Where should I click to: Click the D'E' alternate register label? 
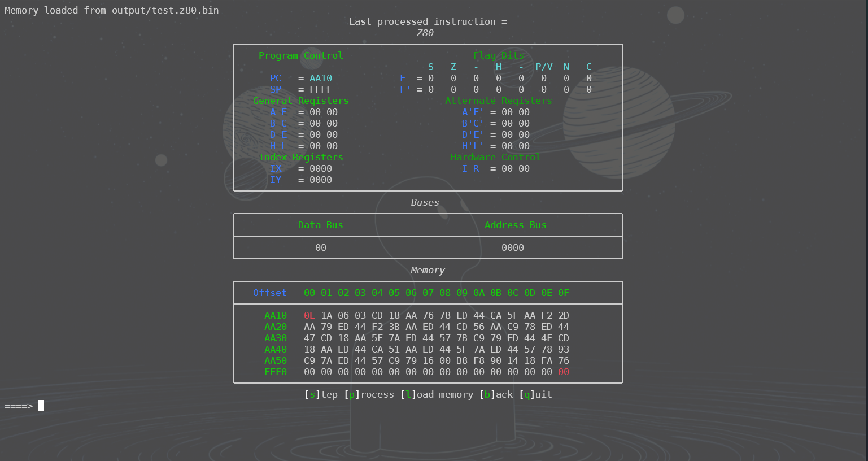click(x=473, y=134)
